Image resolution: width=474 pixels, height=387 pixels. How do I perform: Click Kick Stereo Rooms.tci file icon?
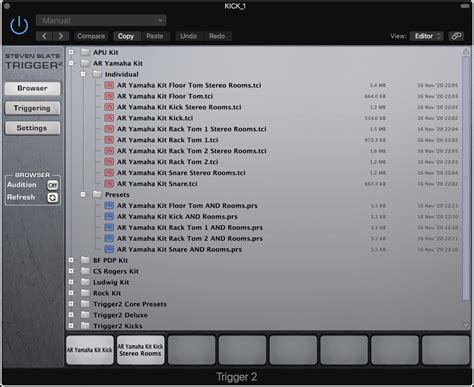(x=109, y=107)
